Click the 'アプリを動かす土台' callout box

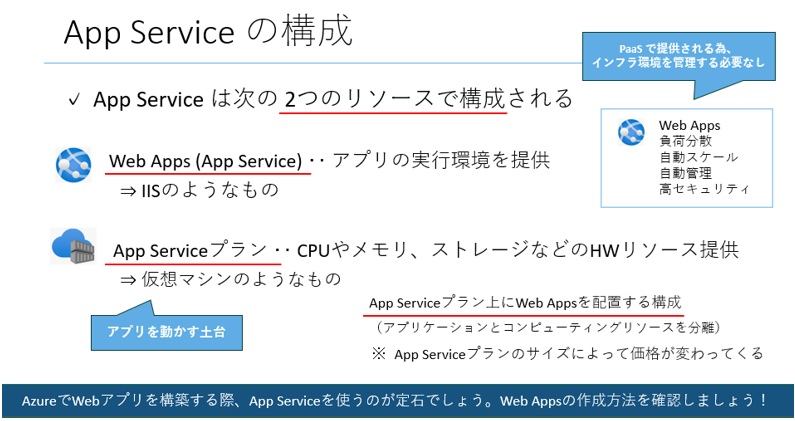pos(166,332)
